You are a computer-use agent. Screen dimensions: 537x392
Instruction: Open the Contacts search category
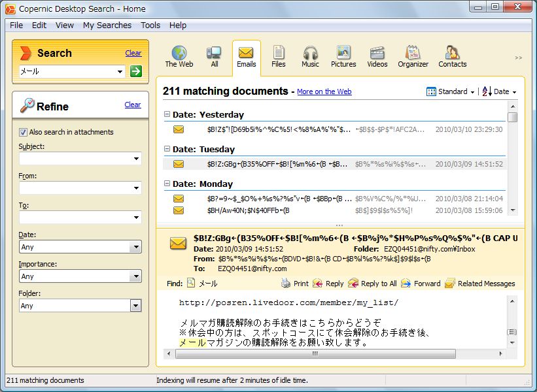pyautogui.click(x=453, y=57)
